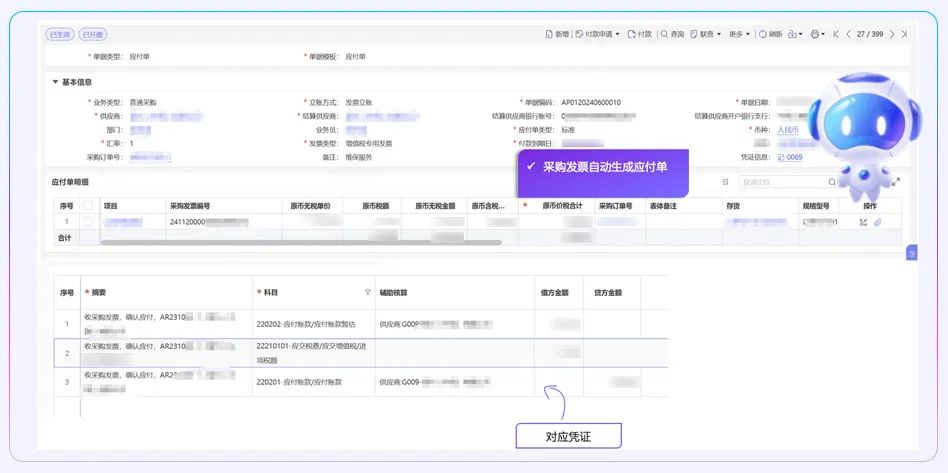Collapse the 基本信息 section

pyautogui.click(x=56, y=82)
